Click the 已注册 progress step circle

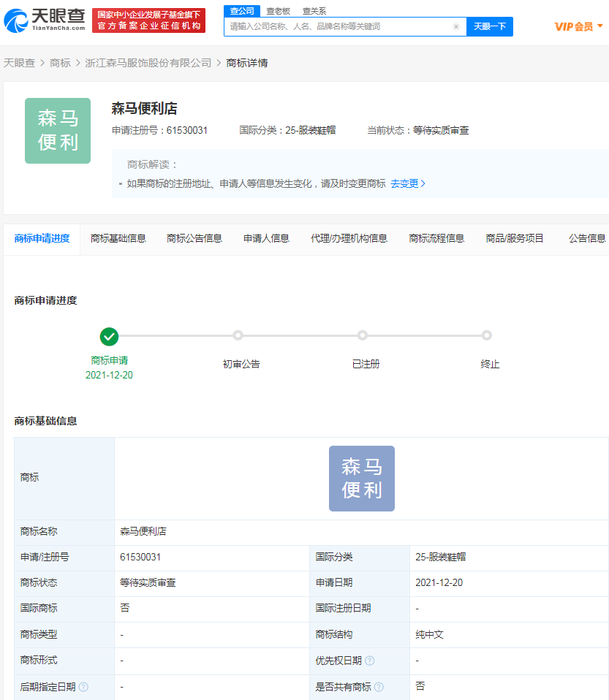tap(363, 335)
